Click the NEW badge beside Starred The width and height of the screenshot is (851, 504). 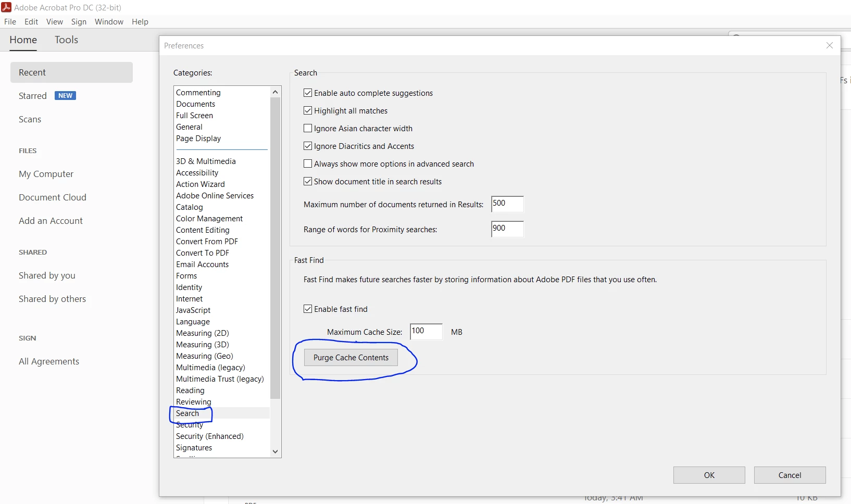click(65, 96)
